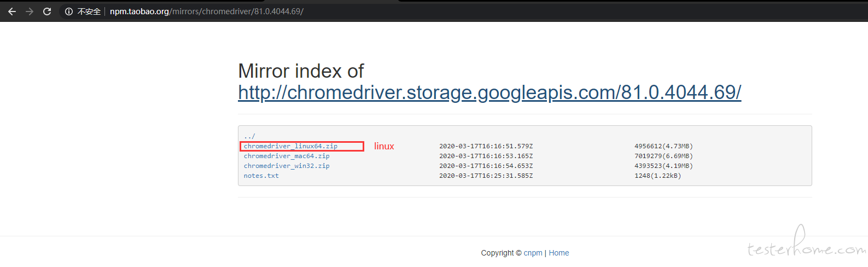Click the Copyright © footer text
Screen dimensions: 868x267
(501, 253)
